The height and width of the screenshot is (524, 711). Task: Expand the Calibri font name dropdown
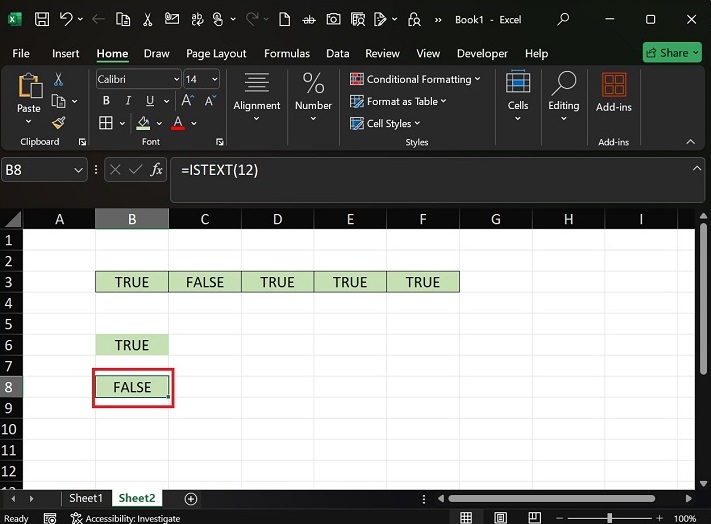pyautogui.click(x=176, y=79)
